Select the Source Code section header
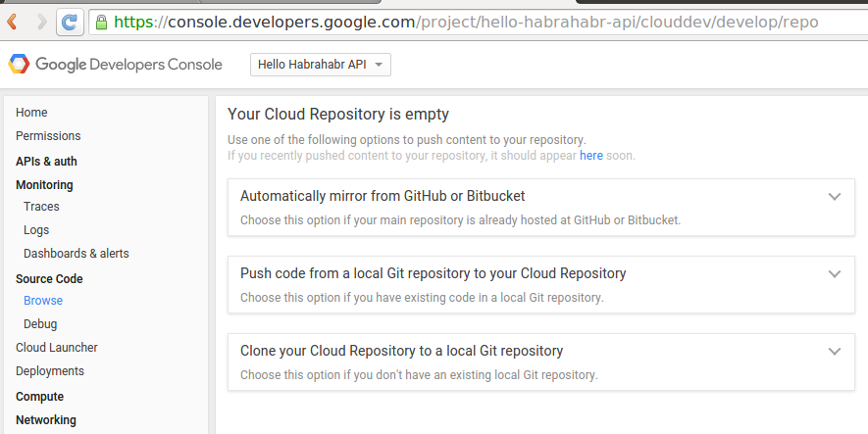 tap(49, 278)
